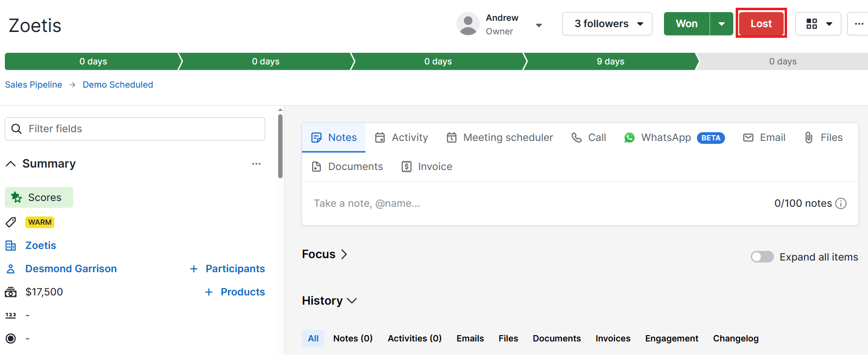Expand the Focus section

tap(325, 254)
